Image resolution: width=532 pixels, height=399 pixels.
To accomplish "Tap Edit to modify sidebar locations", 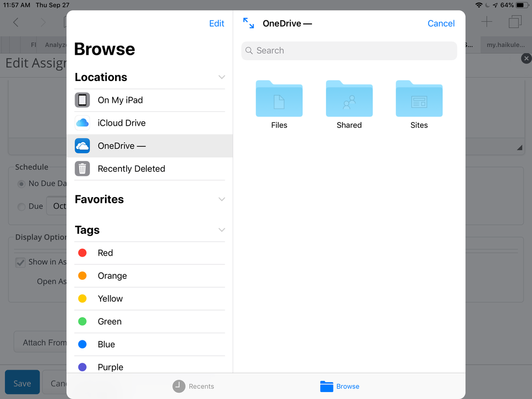I will 216,23.
